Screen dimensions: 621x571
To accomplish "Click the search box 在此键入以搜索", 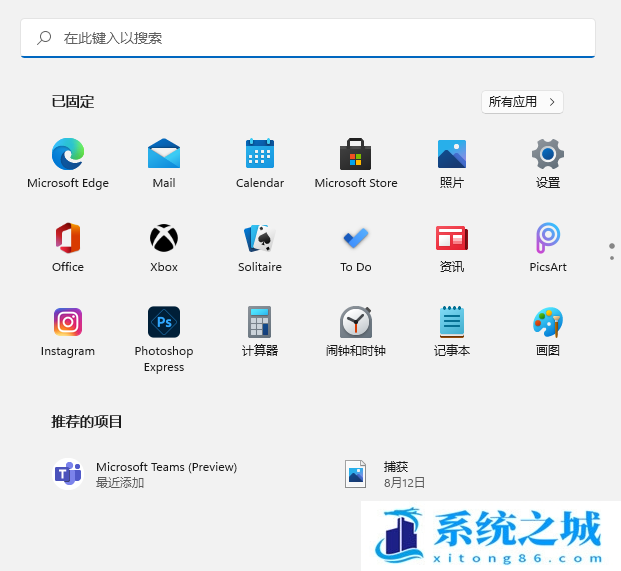I will 308,38.
